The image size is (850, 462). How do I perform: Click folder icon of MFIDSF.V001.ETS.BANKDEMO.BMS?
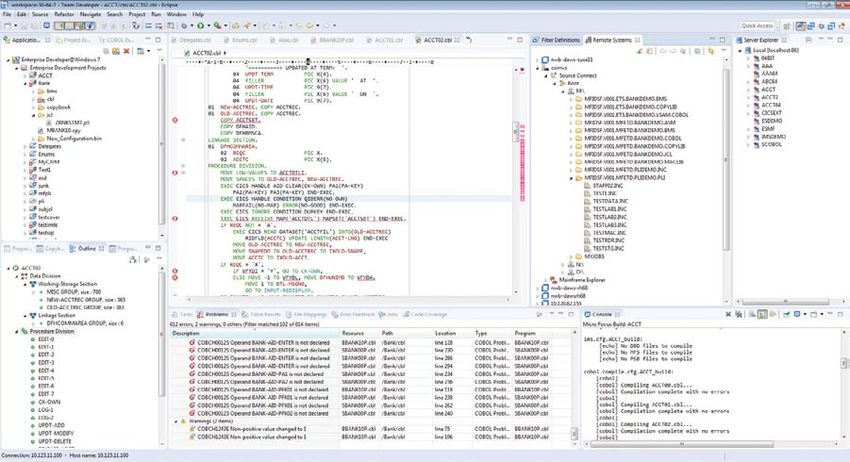click(x=578, y=99)
